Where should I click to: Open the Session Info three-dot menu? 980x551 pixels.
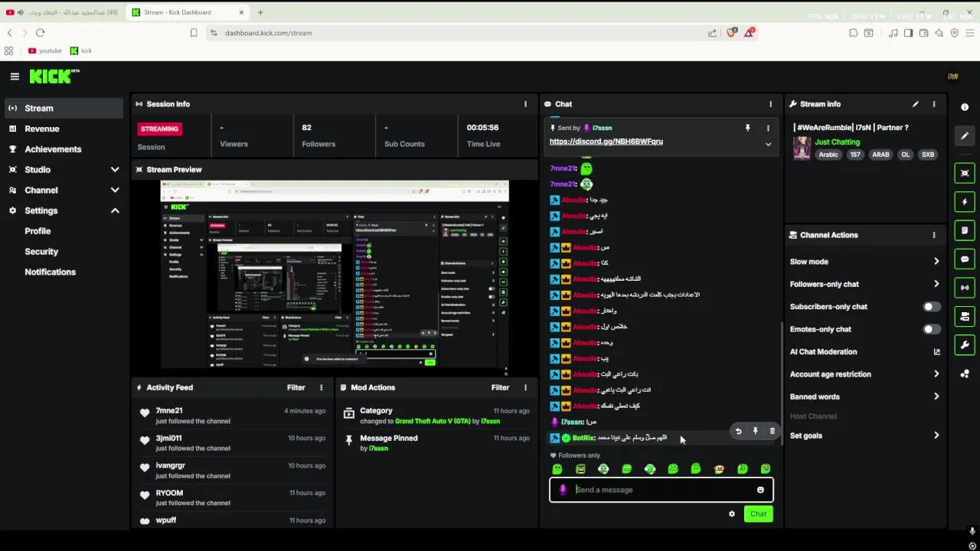pyautogui.click(x=525, y=104)
